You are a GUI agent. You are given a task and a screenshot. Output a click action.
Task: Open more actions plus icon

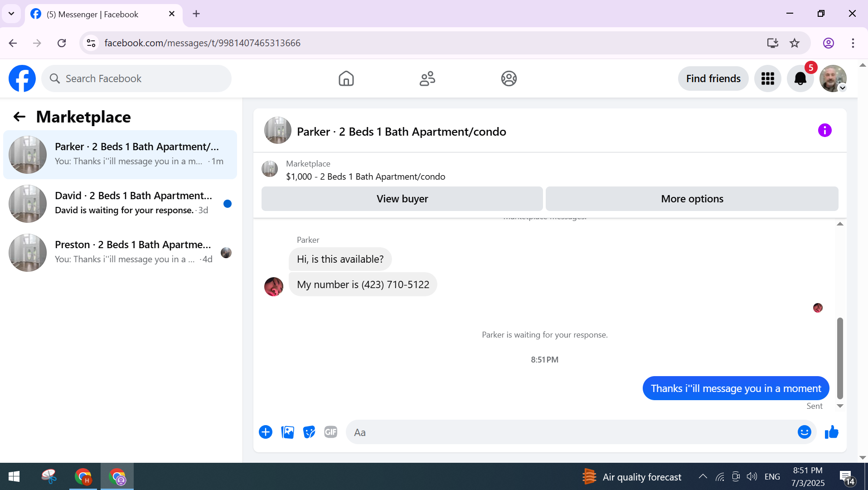pyautogui.click(x=266, y=432)
